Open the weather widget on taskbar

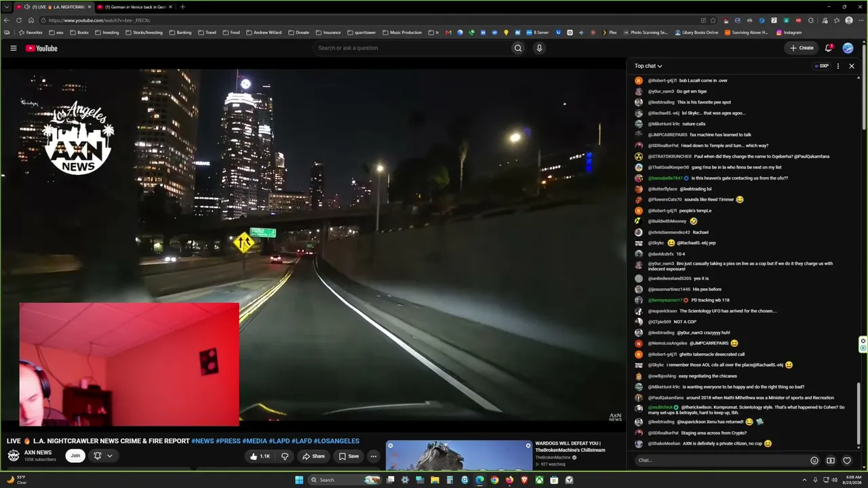[x=16, y=480]
